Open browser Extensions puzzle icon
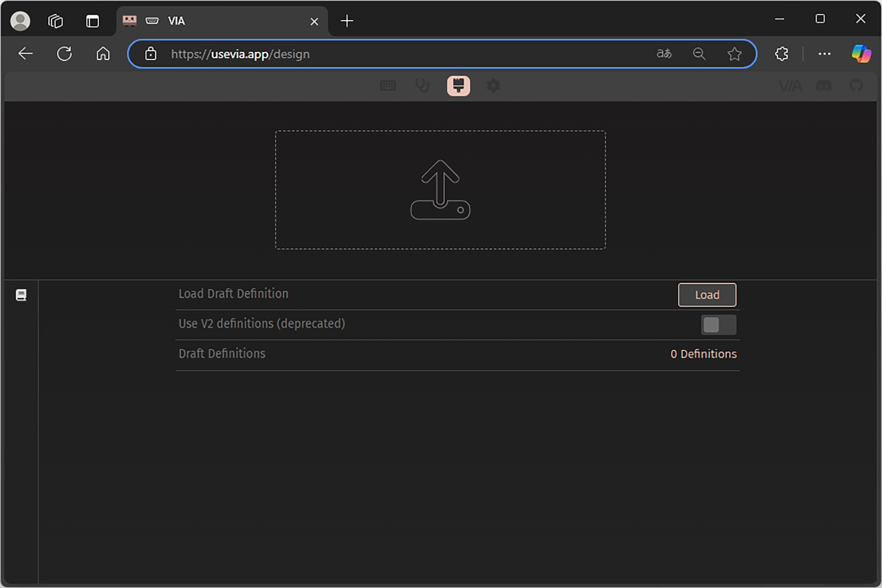 781,54
